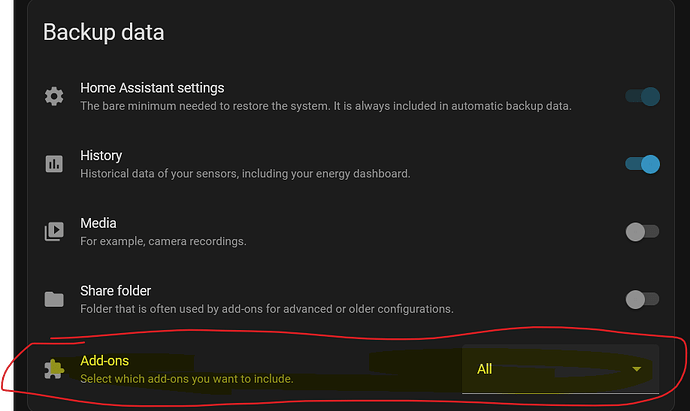This screenshot has width=690, height=411.
Task: Click the "For example, camera recordings" description
Action: 163,241
